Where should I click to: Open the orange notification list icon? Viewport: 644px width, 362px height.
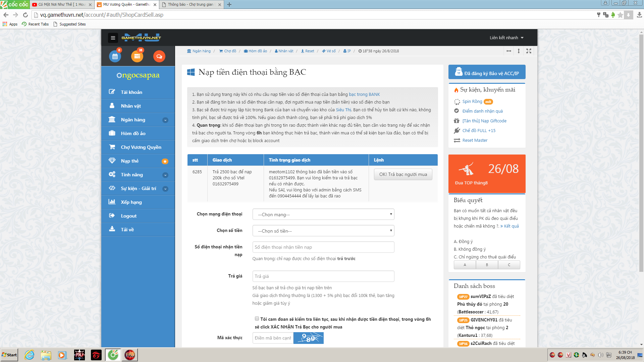[x=137, y=56]
